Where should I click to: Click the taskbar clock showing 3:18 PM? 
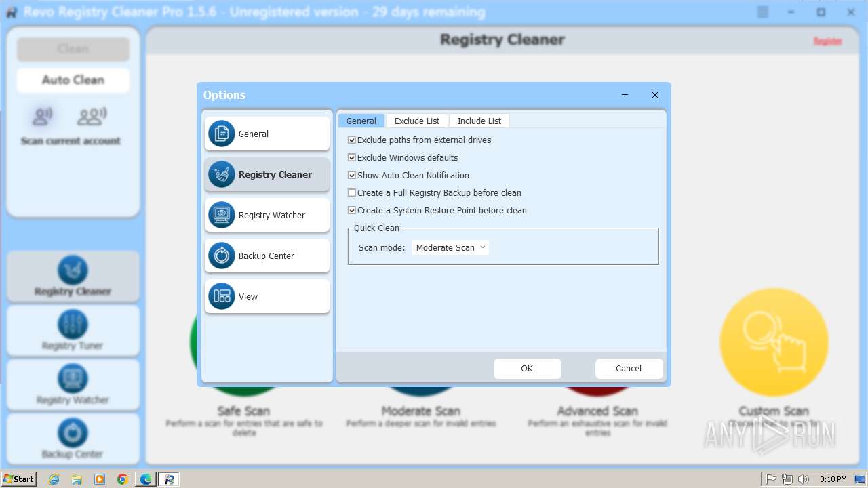click(833, 479)
